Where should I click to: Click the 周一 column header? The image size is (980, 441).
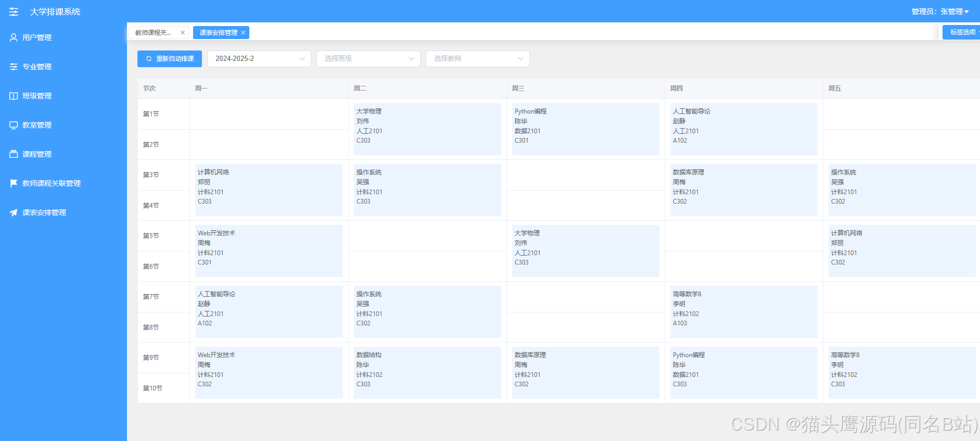[269, 89]
